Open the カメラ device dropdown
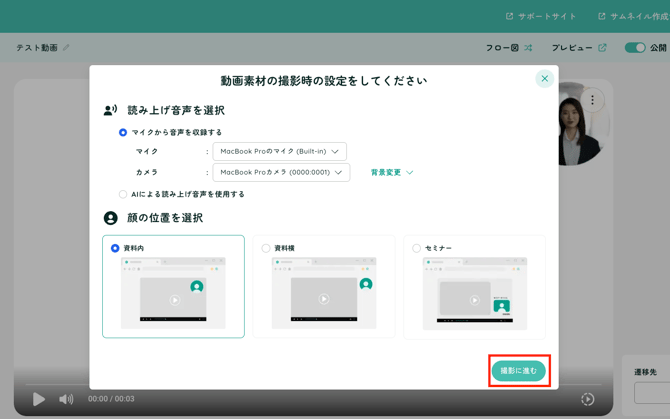Screen dimensions: 670x419 coord(281,172)
